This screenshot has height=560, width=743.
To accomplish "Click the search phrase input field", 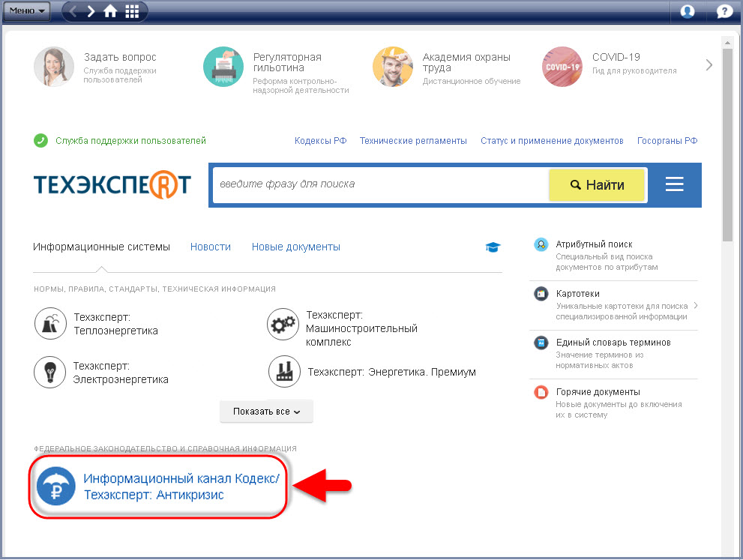I will (x=379, y=184).
